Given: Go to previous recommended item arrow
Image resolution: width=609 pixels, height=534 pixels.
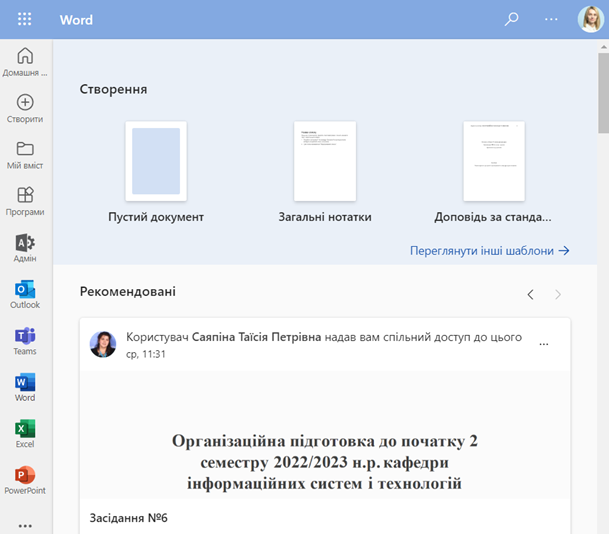Looking at the screenshot, I should coord(530,294).
